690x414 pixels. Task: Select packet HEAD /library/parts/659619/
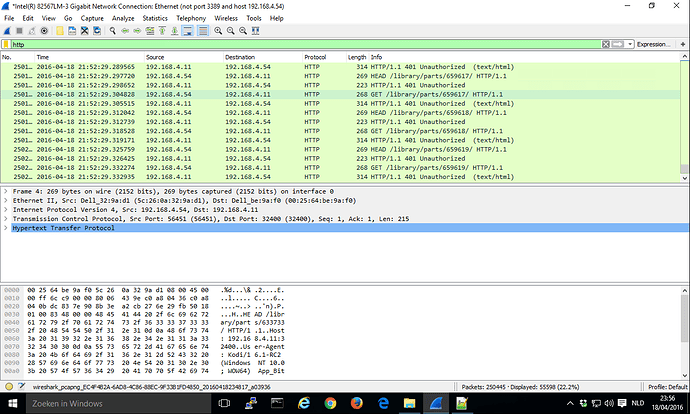pyautogui.click(x=340, y=150)
